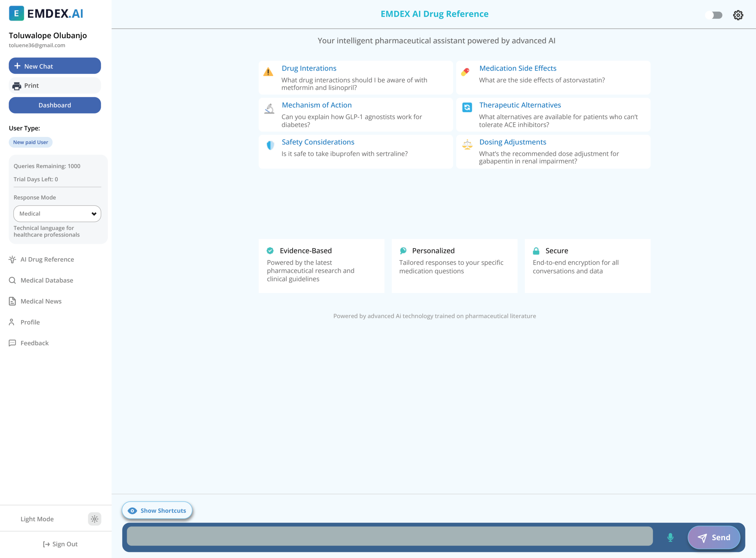Click the Show Shortcuts eye toggle
756x558 pixels.
click(157, 510)
